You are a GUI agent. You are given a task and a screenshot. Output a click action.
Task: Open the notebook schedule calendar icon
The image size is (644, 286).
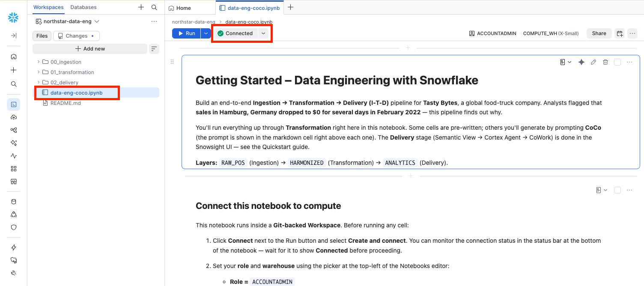[x=620, y=33]
